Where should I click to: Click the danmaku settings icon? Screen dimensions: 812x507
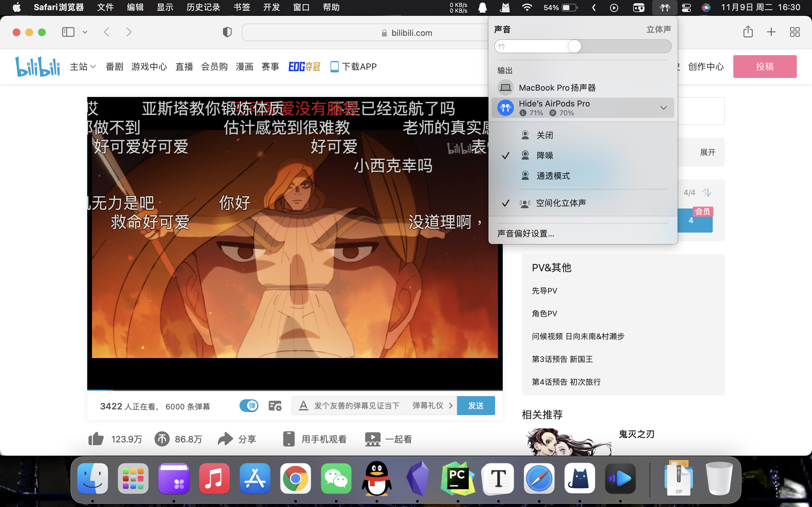[x=275, y=406]
